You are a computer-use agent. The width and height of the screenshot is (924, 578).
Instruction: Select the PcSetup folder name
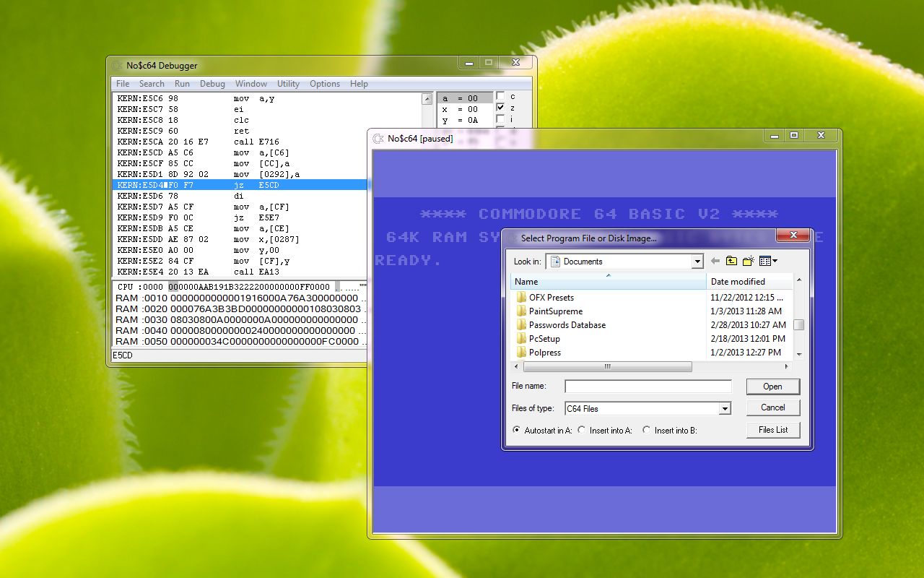[x=544, y=339]
